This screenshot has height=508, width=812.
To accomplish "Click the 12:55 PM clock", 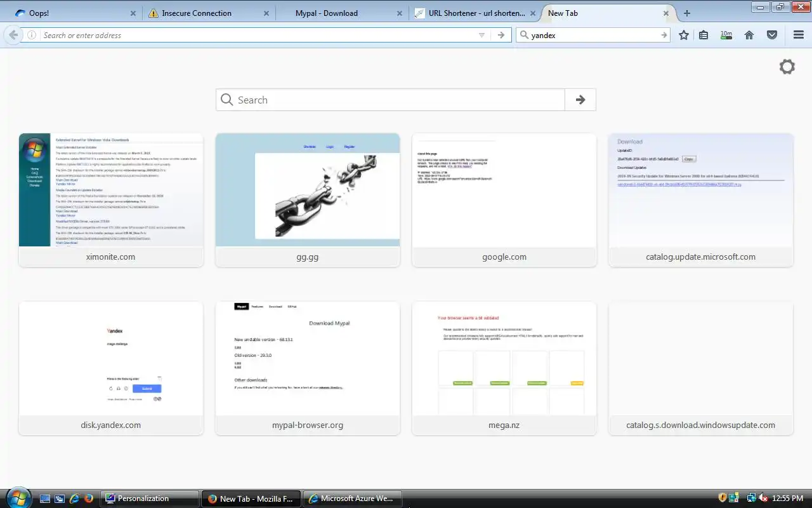I will coord(789,498).
